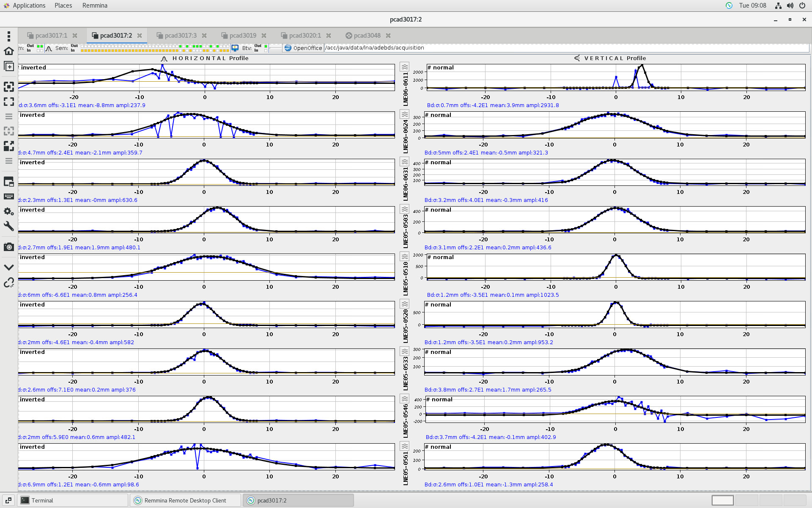Switch to the pcad3019 tab
This screenshot has width=812, height=508.
[x=242, y=36]
